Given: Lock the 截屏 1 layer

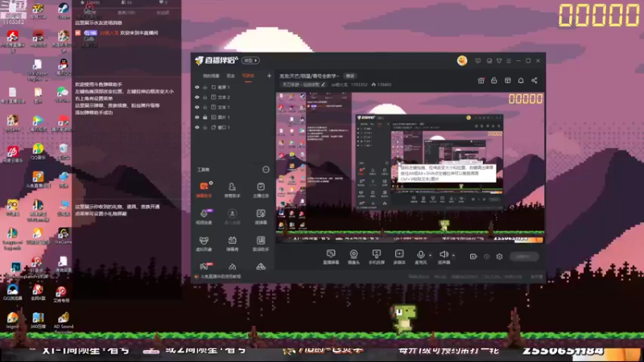Looking at the screenshot, I should 205,88.
